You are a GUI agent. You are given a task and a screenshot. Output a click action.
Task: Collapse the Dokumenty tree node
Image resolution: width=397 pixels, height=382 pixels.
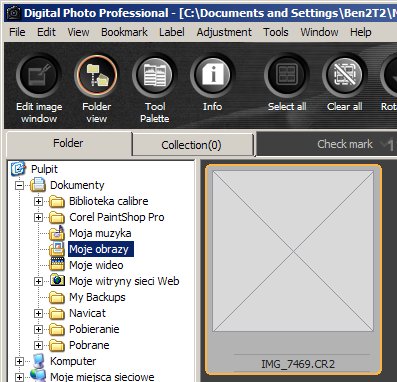click(19, 185)
